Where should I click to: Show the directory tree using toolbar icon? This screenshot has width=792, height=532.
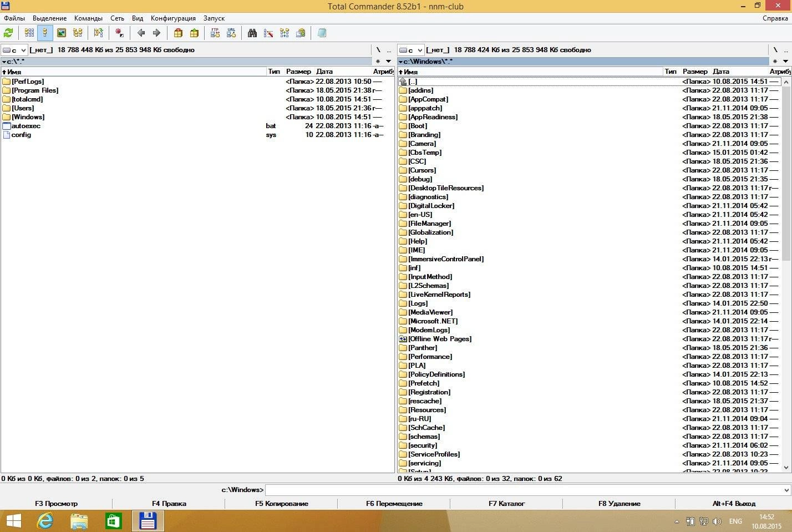[78, 33]
